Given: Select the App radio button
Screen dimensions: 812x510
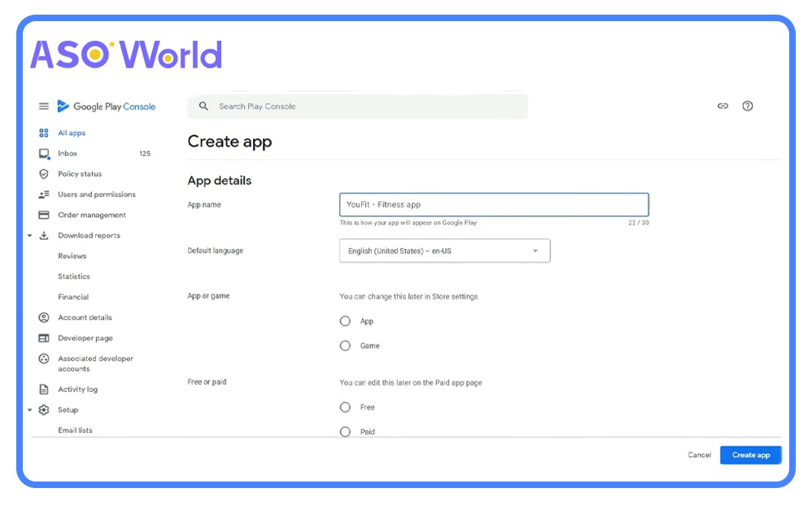Looking at the screenshot, I should (345, 321).
